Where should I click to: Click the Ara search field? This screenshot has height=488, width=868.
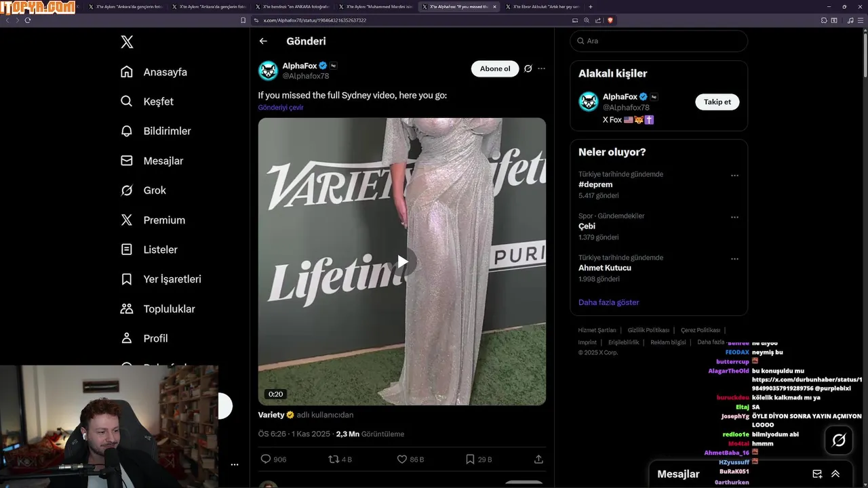point(658,41)
